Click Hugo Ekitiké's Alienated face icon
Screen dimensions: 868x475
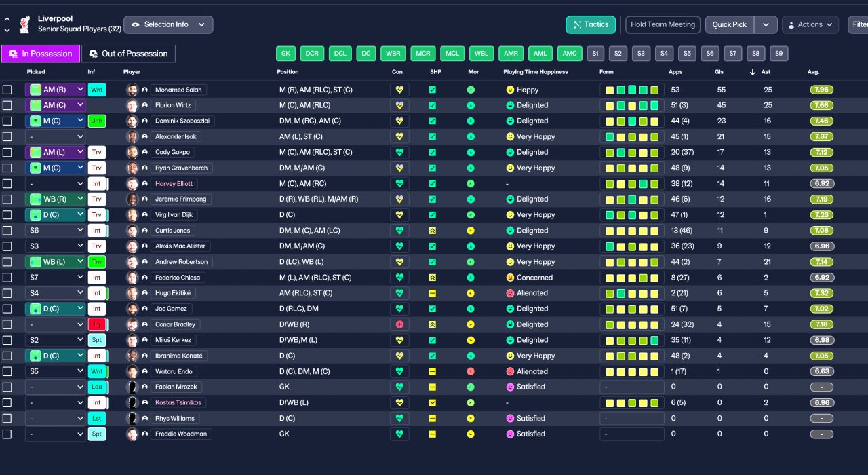click(x=510, y=293)
